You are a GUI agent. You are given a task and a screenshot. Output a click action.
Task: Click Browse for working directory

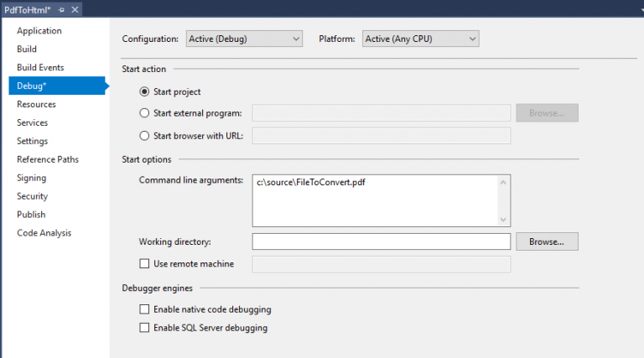click(547, 241)
